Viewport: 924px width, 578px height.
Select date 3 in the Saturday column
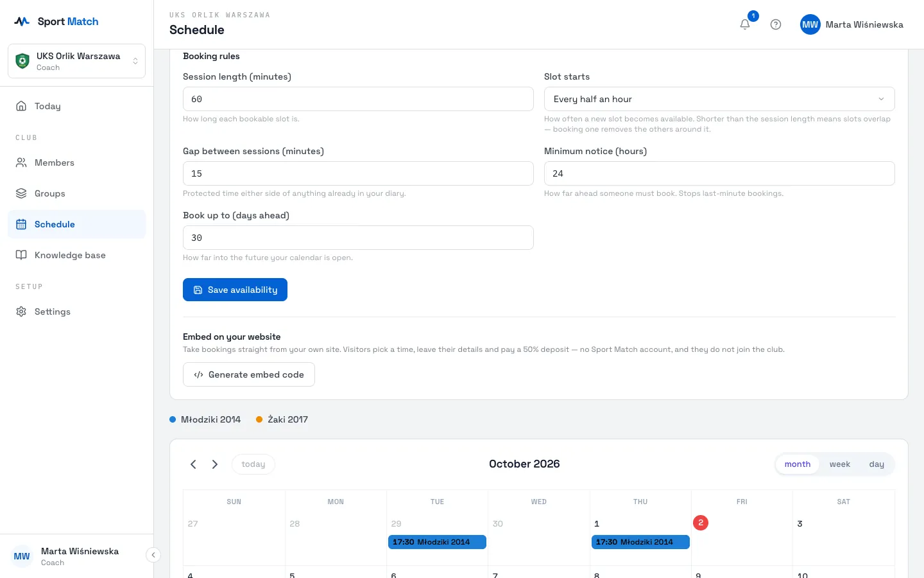pyautogui.click(x=800, y=523)
